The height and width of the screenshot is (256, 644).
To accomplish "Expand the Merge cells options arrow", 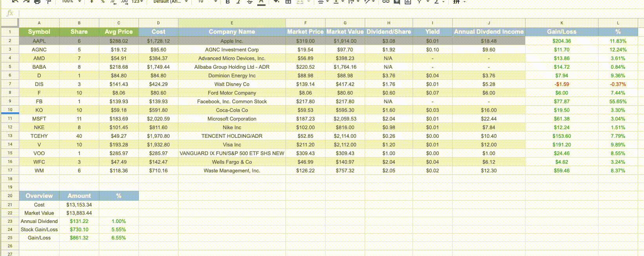I will click(309, 2).
